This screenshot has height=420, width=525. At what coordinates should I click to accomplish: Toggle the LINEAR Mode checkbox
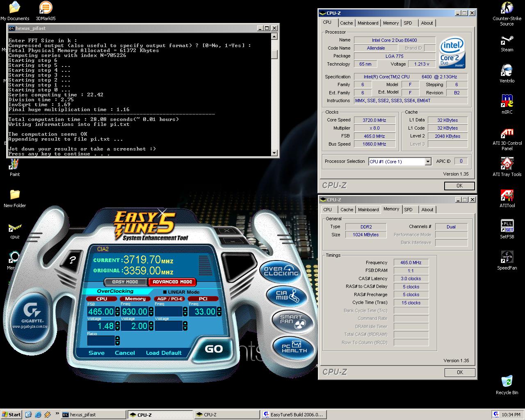(165, 292)
